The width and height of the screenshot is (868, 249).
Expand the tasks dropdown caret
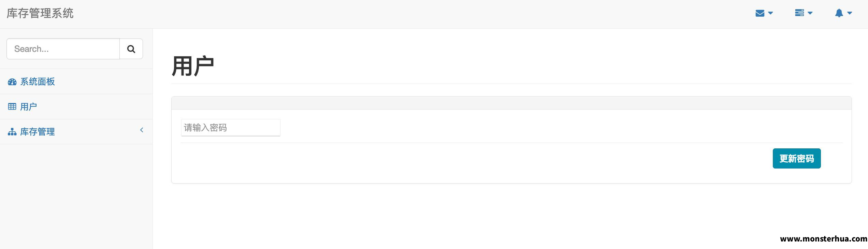tap(810, 13)
